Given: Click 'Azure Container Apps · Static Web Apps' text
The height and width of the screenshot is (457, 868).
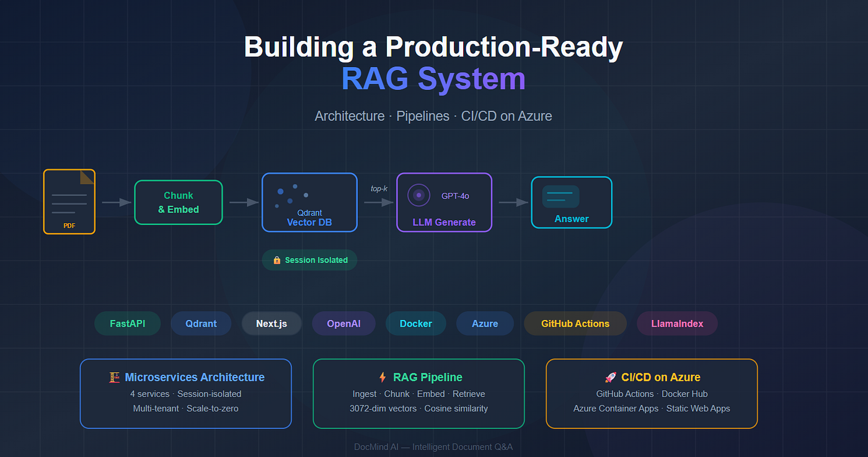Looking at the screenshot, I should pos(652,409).
